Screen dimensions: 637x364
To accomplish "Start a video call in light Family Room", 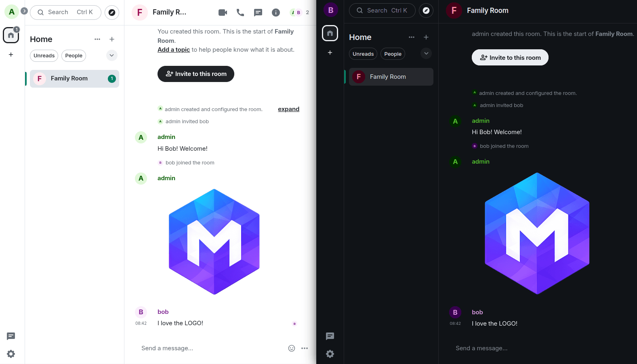I will 223,13.
